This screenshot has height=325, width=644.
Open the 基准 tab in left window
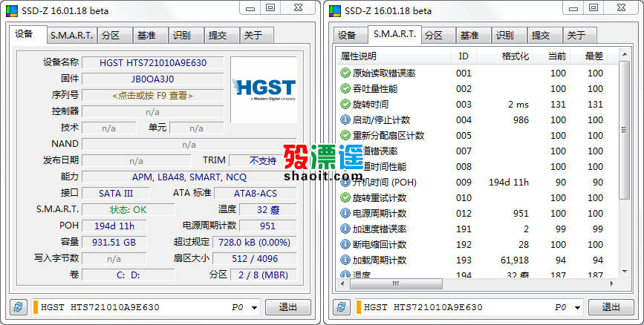tap(150, 36)
